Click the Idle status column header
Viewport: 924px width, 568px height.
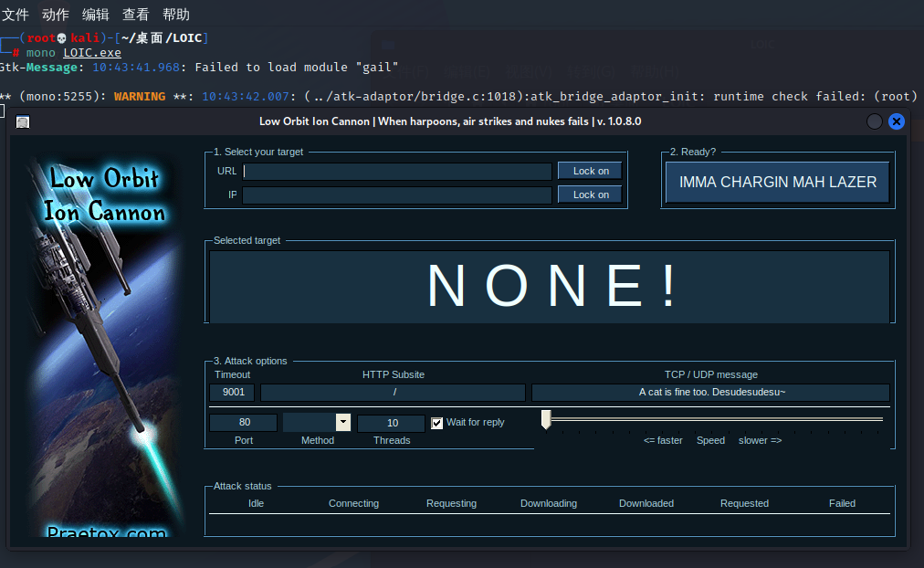tap(256, 503)
